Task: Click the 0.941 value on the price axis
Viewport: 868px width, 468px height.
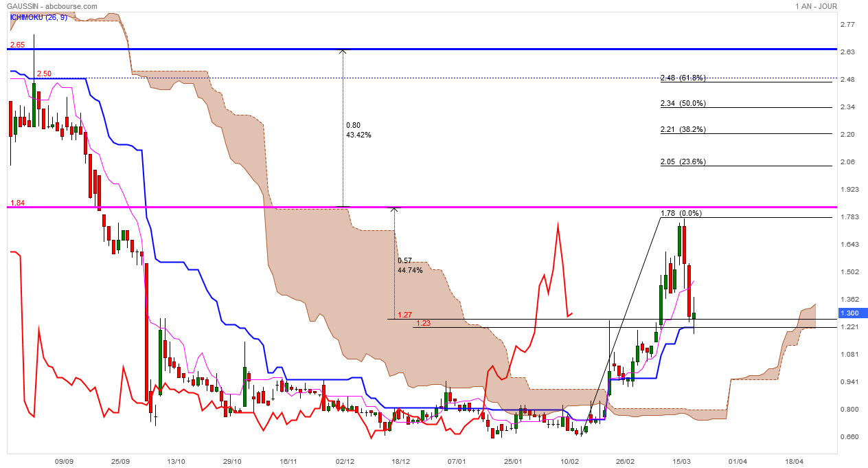Action: (x=849, y=381)
